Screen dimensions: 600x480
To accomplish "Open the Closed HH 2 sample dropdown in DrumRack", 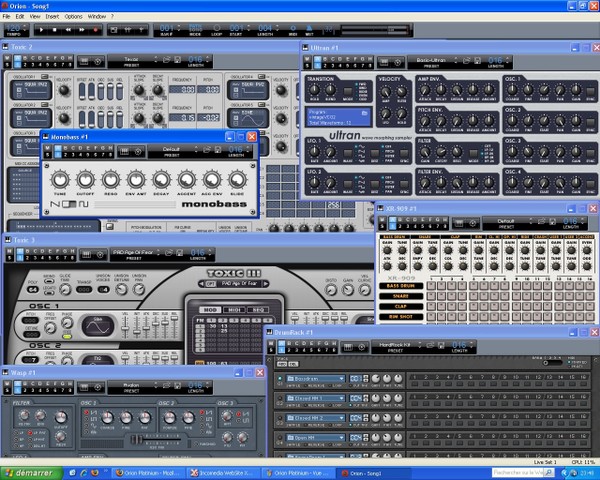I will (x=315, y=418).
